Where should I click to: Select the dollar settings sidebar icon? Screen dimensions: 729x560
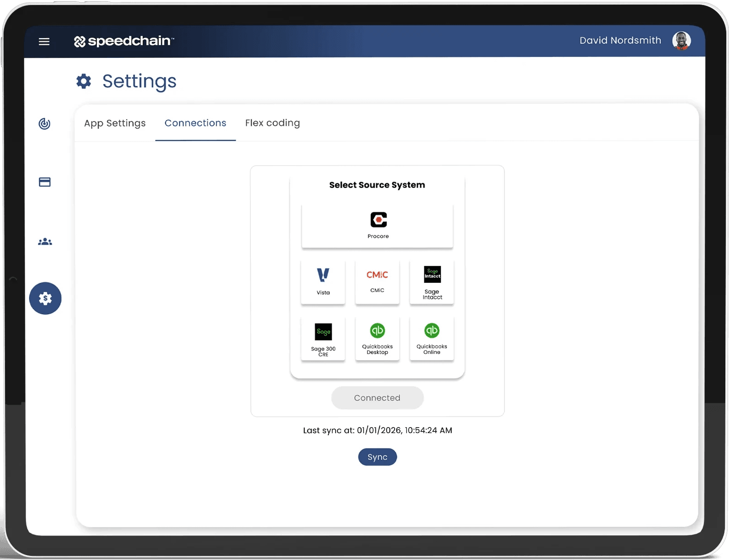[x=45, y=298]
